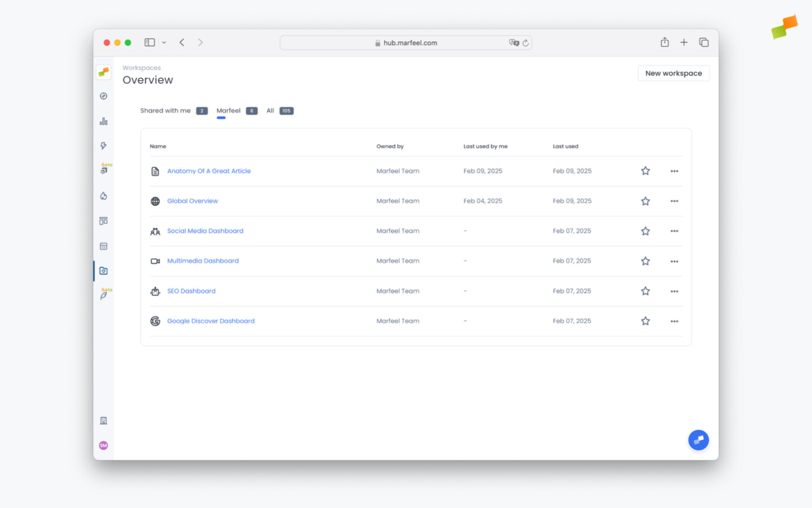Open the Safari sidebar chevron dropdown
This screenshot has height=508, width=812.
(164, 42)
